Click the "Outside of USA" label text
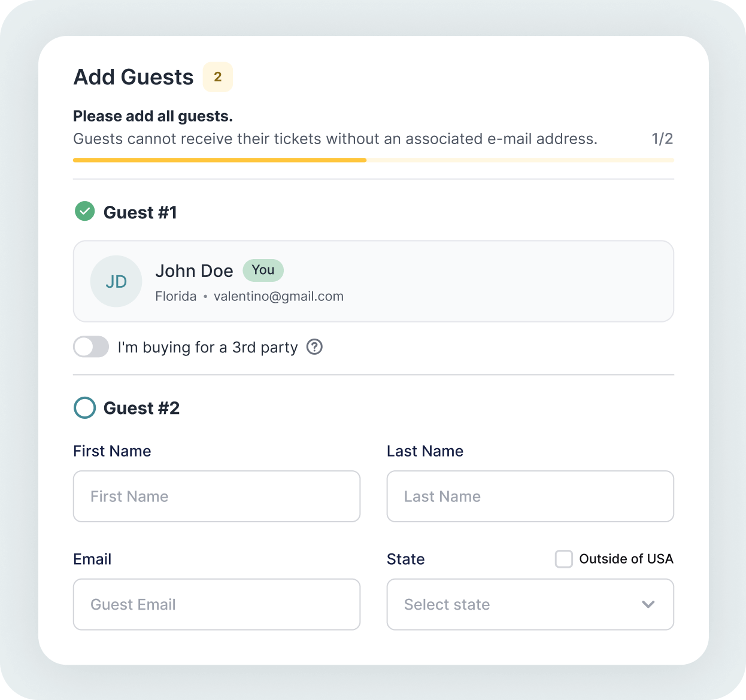 (x=626, y=559)
